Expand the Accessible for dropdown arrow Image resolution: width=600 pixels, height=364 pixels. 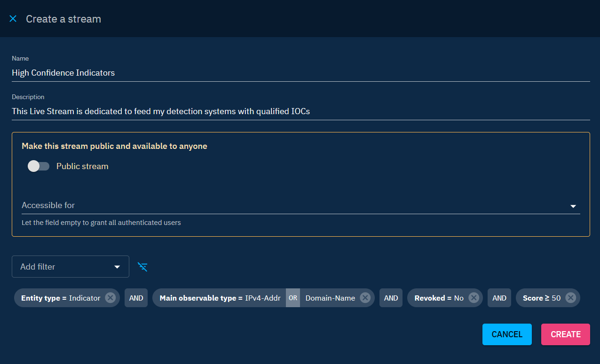coord(573,206)
